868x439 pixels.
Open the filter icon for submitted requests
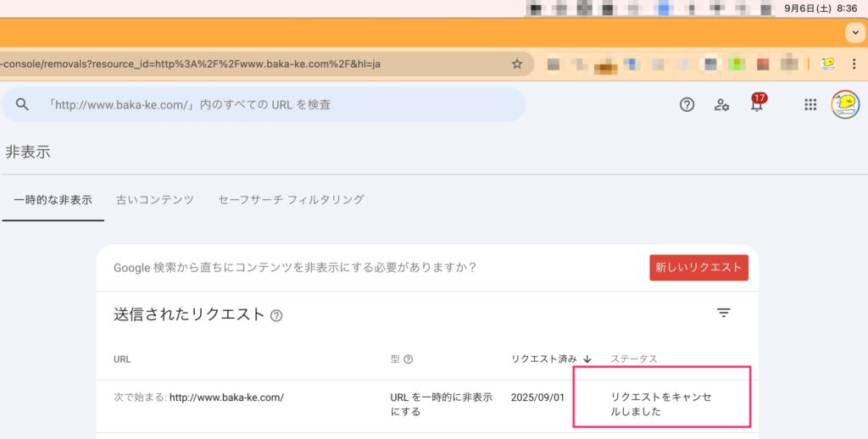coord(723,313)
